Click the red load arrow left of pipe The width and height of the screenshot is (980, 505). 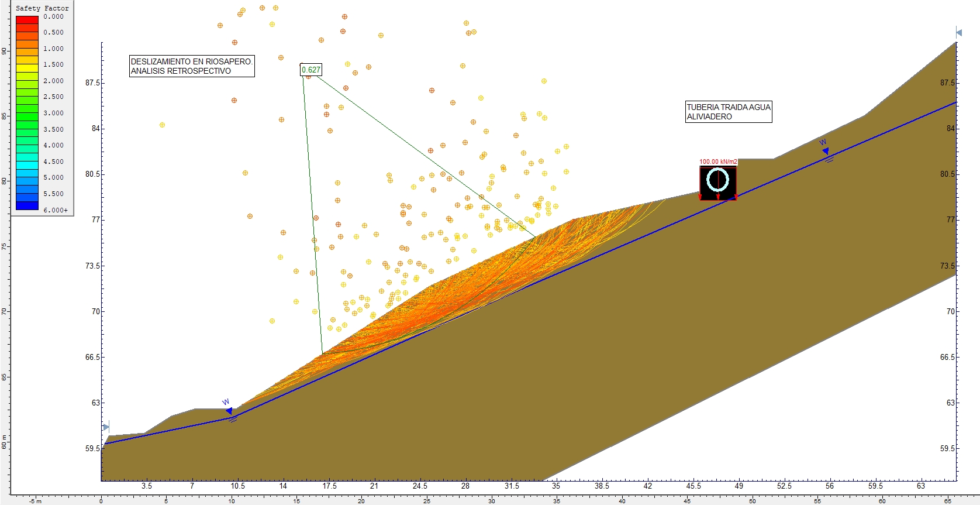(x=701, y=197)
